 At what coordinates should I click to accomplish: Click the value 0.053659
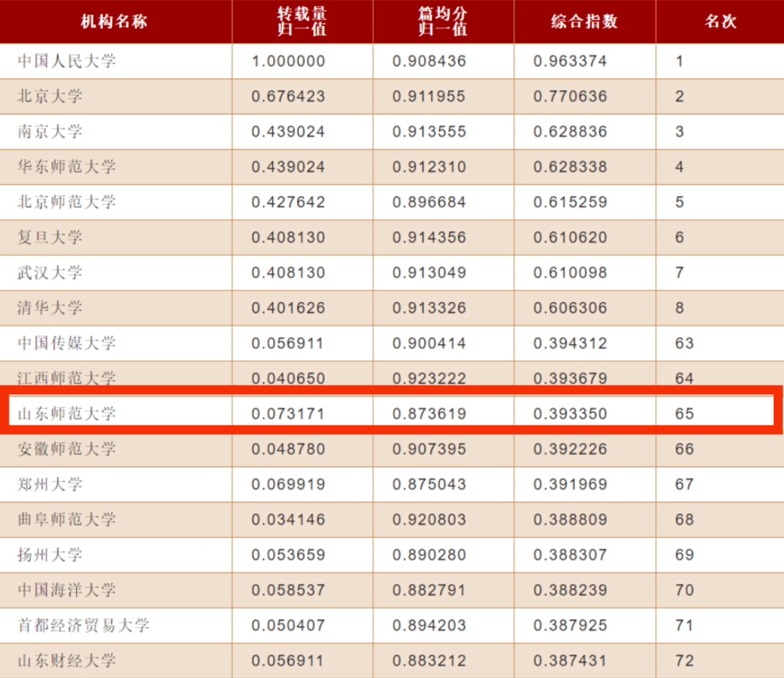tap(288, 555)
